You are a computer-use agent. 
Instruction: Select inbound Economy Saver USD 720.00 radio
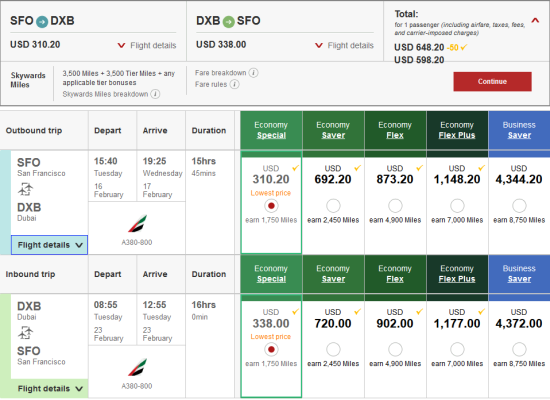tap(333, 349)
